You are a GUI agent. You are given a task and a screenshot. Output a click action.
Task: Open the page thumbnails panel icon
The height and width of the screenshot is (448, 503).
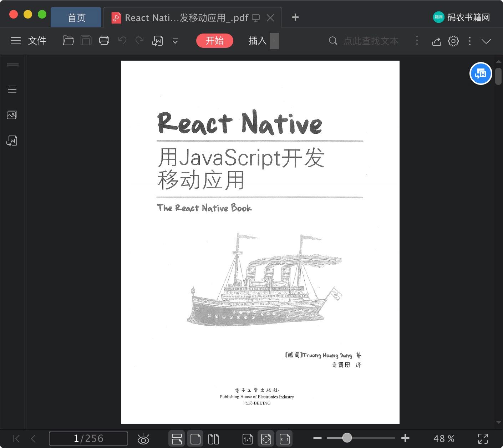pos(12,115)
